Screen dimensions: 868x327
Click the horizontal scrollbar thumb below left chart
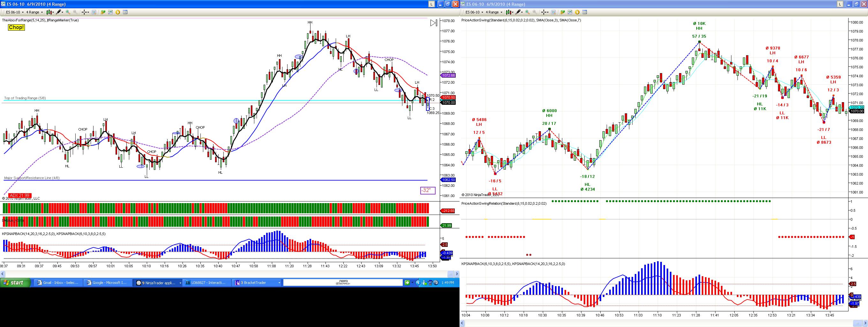coord(451,273)
